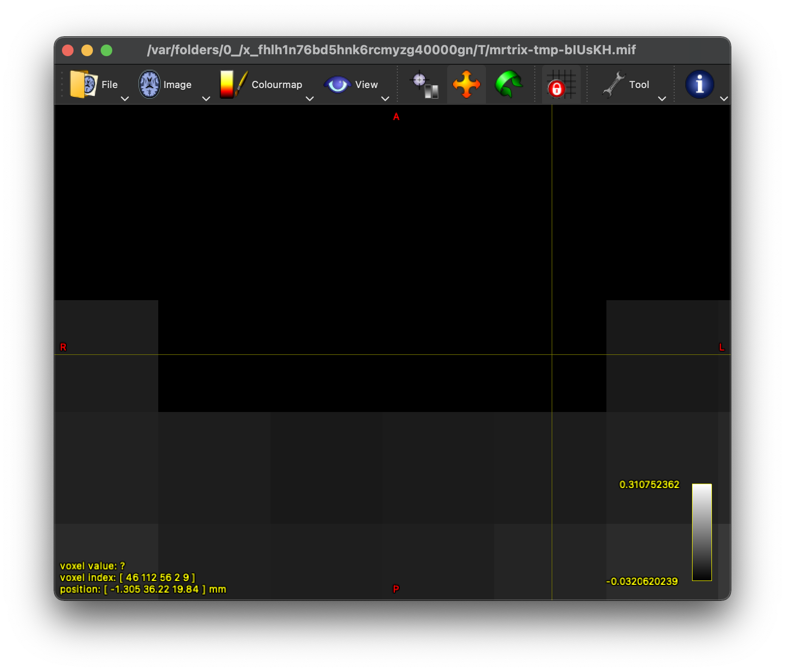This screenshot has width=785, height=672.
Task: Click the yellow crosshair intersection on the slice
Action: [x=552, y=354]
